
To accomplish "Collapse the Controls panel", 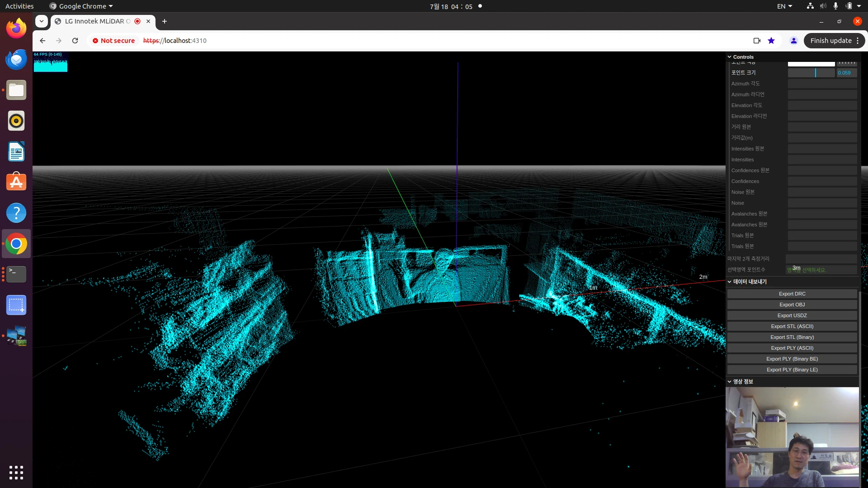I will [792, 57].
